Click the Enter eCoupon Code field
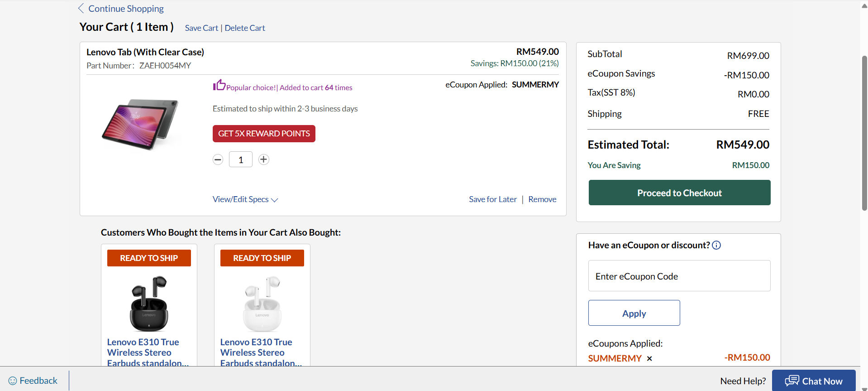 pos(679,276)
